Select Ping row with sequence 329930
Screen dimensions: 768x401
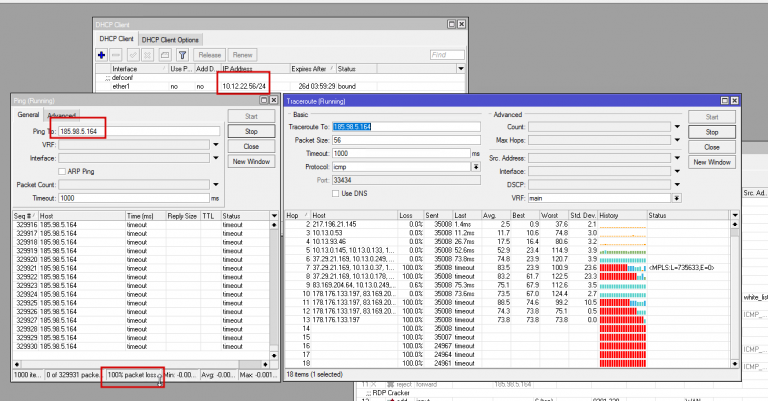[x=141, y=346]
